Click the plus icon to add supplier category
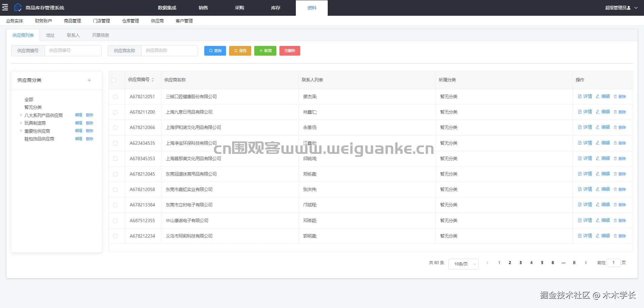This screenshot has height=308, width=644. pyautogui.click(x=89, y=80)
